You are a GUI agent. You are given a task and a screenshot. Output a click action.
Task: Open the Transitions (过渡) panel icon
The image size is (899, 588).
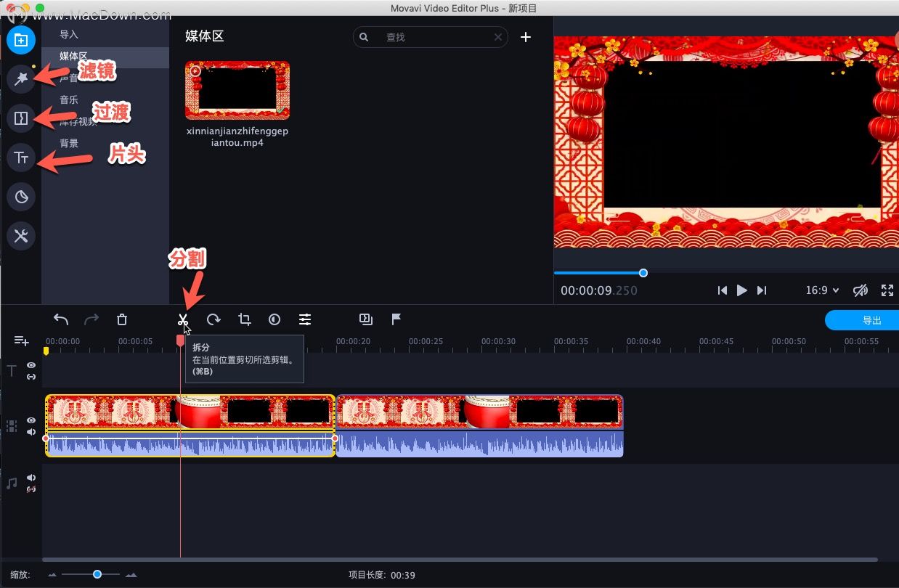pyautogui.click(x=21, y=118)
